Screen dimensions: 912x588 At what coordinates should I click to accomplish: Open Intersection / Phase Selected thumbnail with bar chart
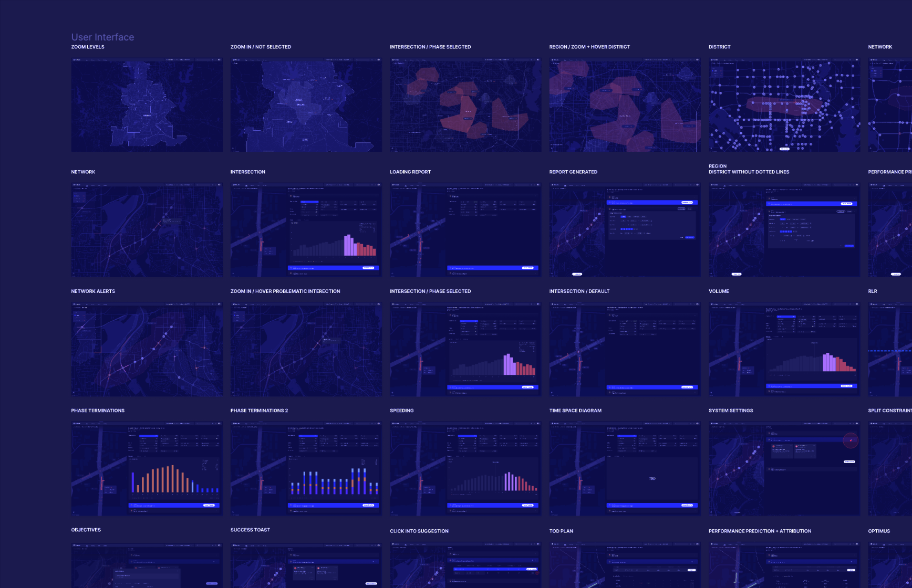pyautogui.click(x=465, y=349)
